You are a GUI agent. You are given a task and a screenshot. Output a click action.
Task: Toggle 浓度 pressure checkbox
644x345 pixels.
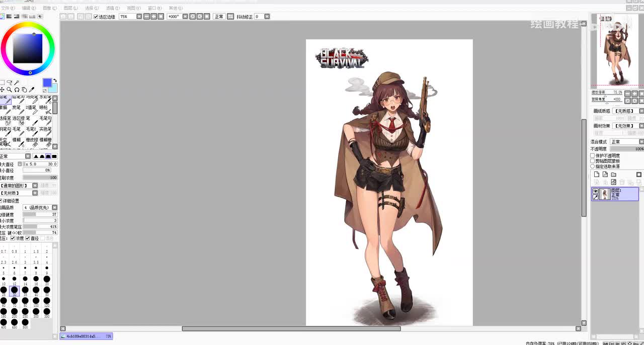click(13, 238)
